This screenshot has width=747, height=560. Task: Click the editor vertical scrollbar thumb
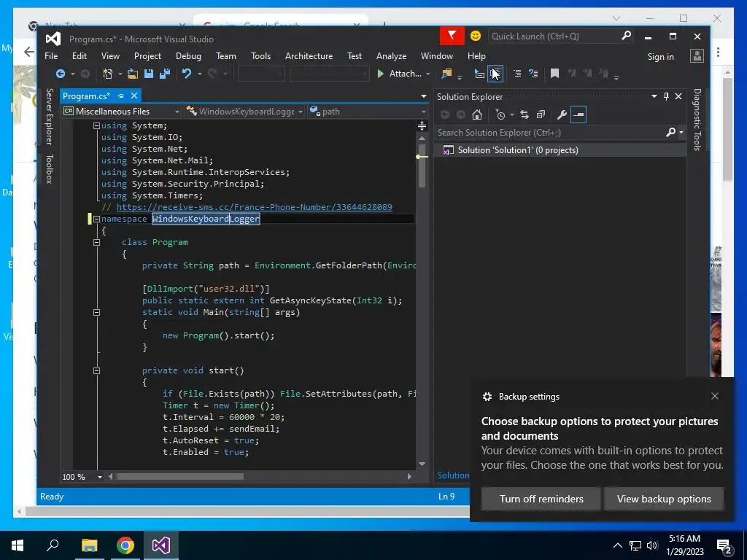pyautogui.click(x=422, y=165)
